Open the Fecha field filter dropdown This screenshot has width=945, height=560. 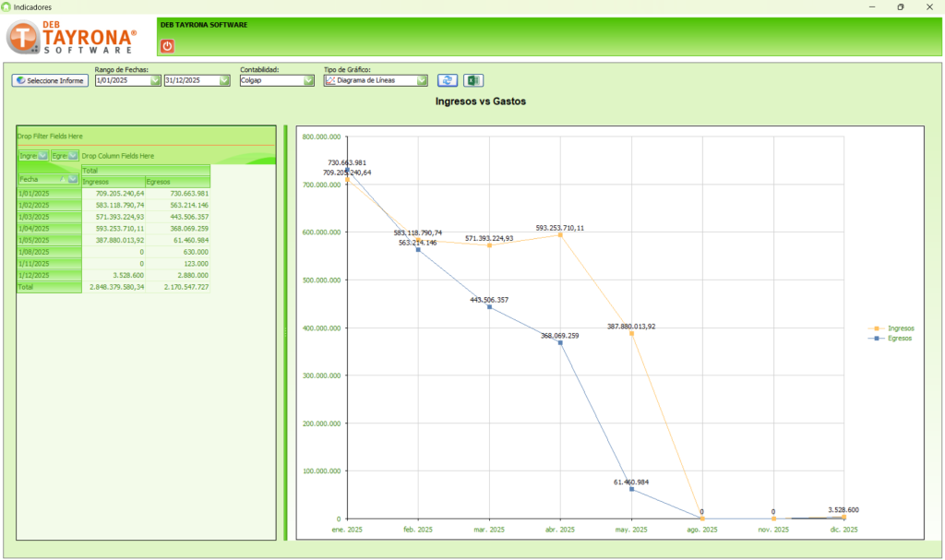pos(73,179)
